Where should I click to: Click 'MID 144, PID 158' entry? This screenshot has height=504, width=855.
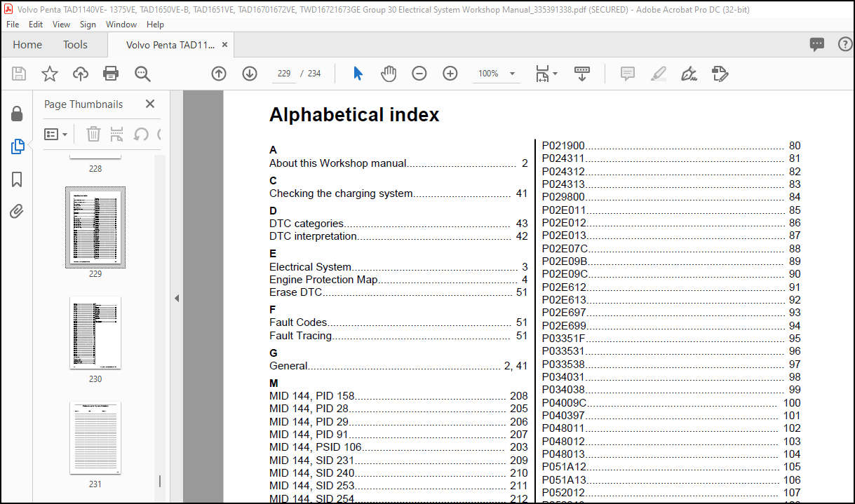[x=398, y=396]
